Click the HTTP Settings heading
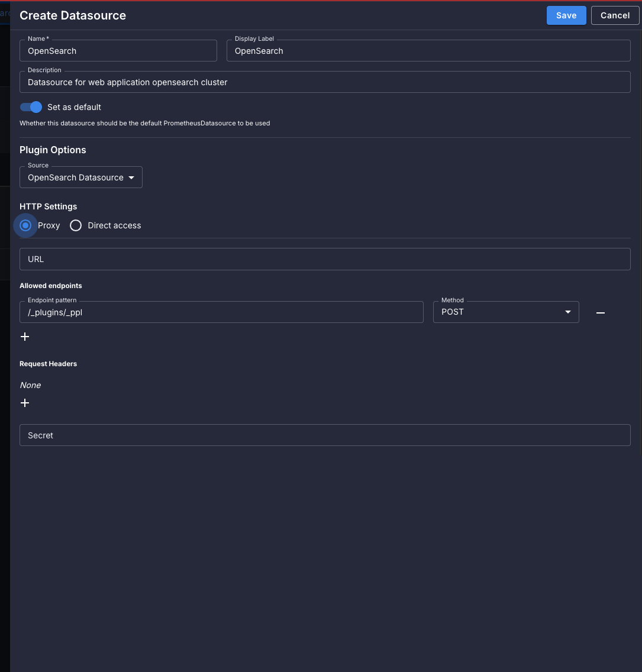Viewport: 642px width, 672px height. (49, 206)
